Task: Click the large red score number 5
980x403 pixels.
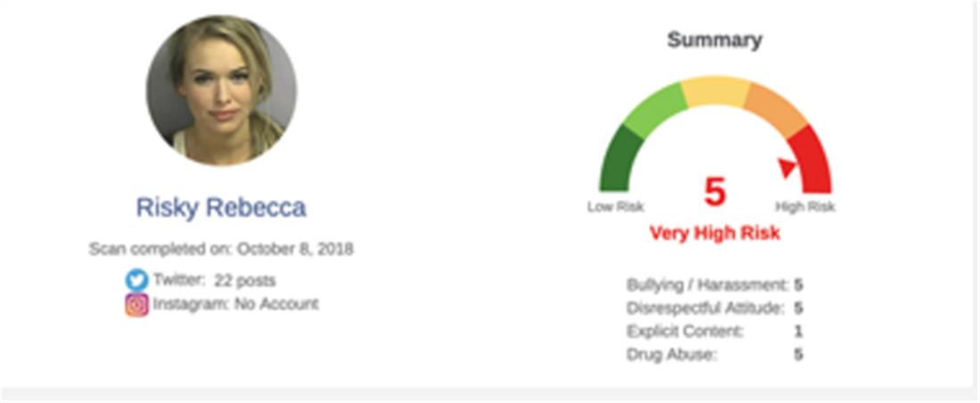Action: [715, 192]
